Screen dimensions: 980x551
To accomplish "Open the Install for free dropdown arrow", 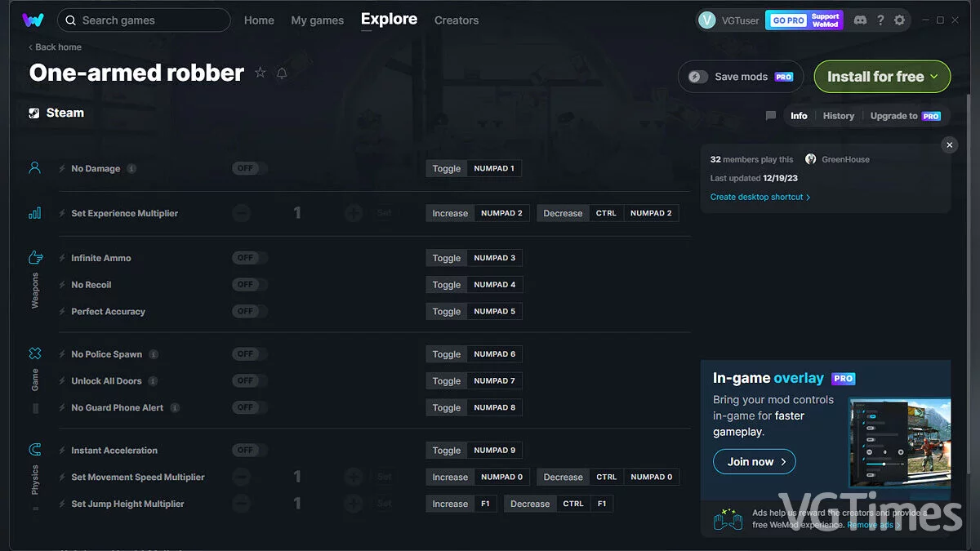I will pos(934,77).
